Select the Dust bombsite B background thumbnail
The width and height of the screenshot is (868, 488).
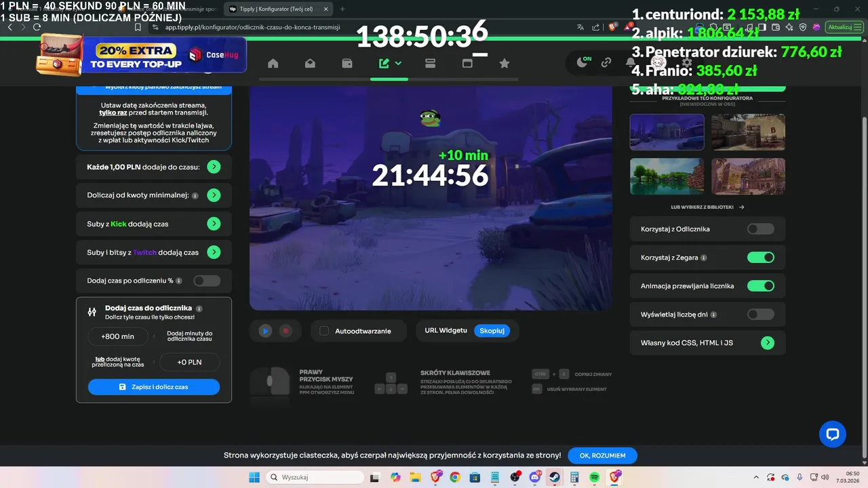748,131
